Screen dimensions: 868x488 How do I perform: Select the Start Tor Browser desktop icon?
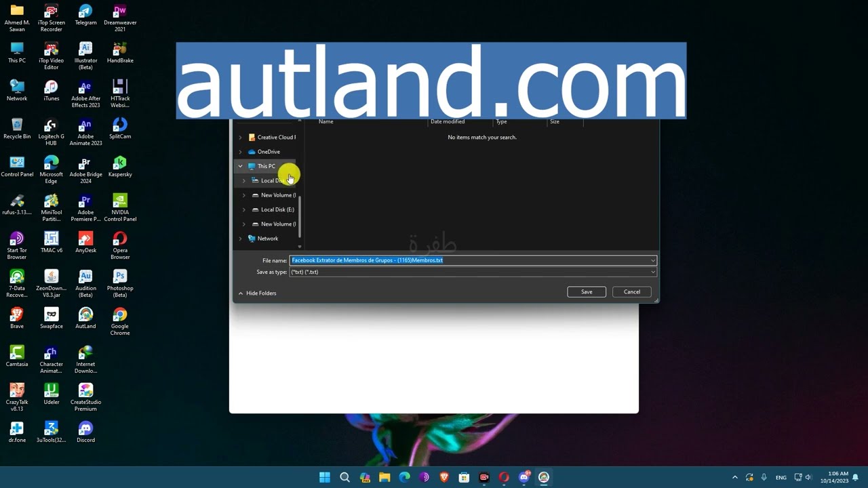17,246
